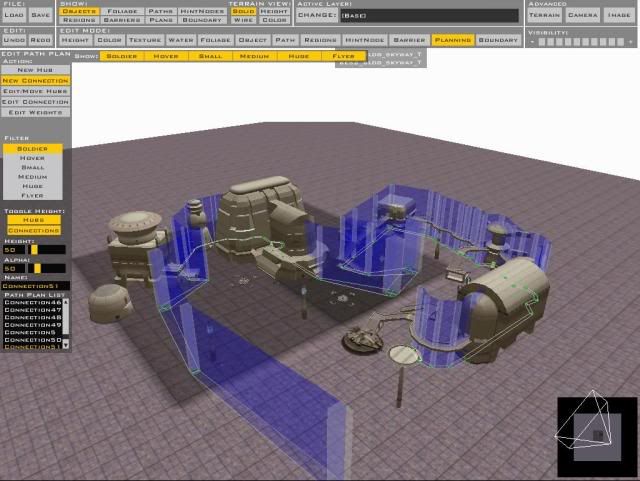
Task: Select Solid terrain view
Action: point(244,11)
